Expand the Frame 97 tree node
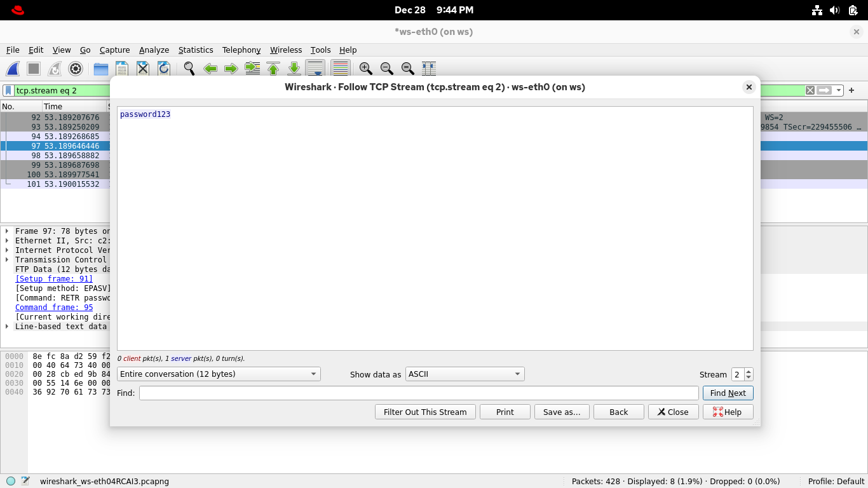This screenshot has height=488, width=868. click(x=7, y=231)
